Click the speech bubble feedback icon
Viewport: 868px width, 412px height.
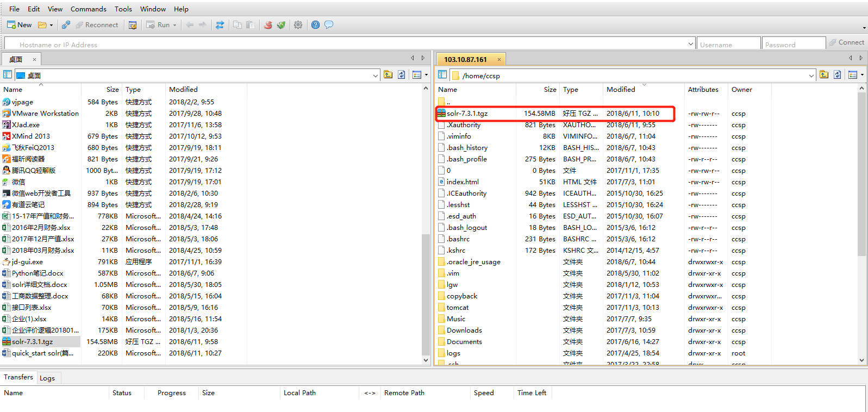click(x=329, y=25)
